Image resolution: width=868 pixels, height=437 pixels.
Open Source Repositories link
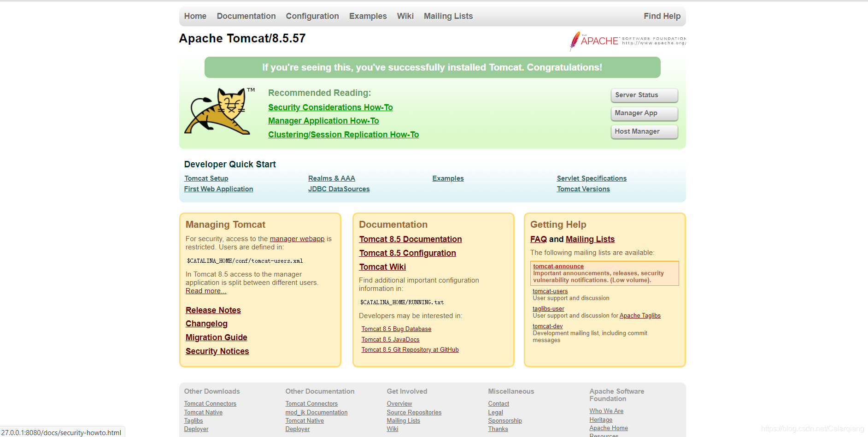pos(414,413)
